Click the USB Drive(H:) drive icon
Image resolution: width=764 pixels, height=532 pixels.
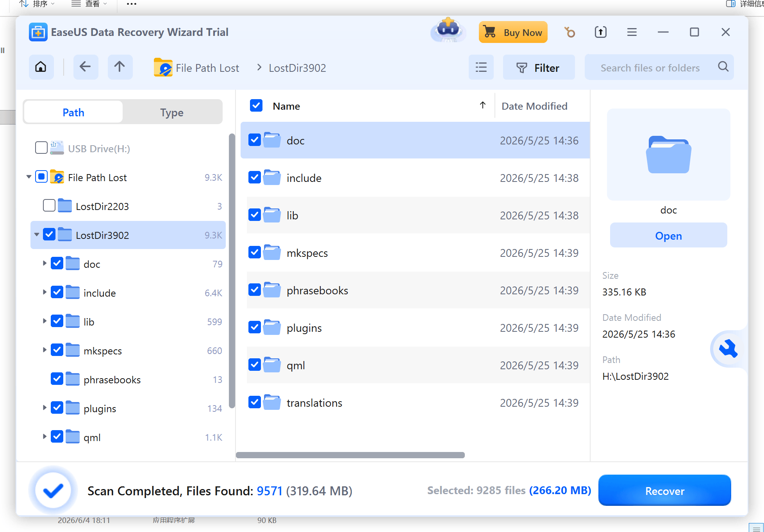coord(57,148)
